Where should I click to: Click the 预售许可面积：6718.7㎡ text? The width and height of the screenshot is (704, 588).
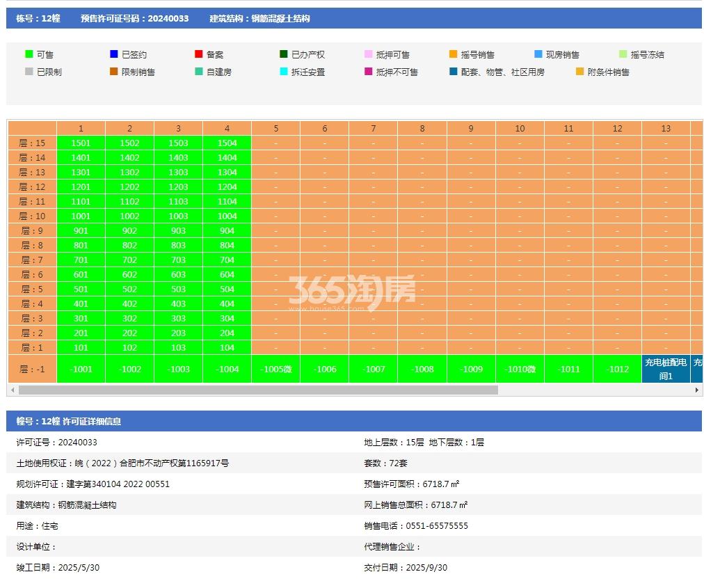tap(412, 484)
